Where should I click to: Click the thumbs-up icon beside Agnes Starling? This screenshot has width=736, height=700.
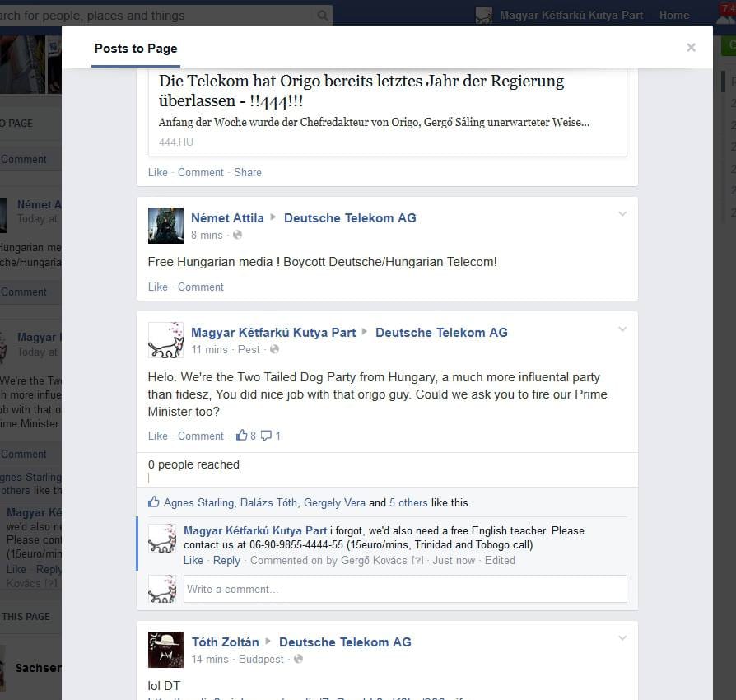[x=153, y=502]
